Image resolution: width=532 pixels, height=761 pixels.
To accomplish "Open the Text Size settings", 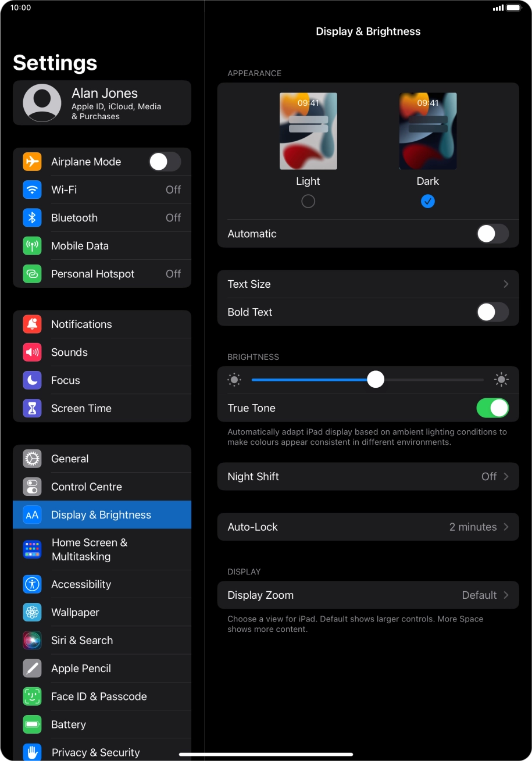I will tap(368, 284).
